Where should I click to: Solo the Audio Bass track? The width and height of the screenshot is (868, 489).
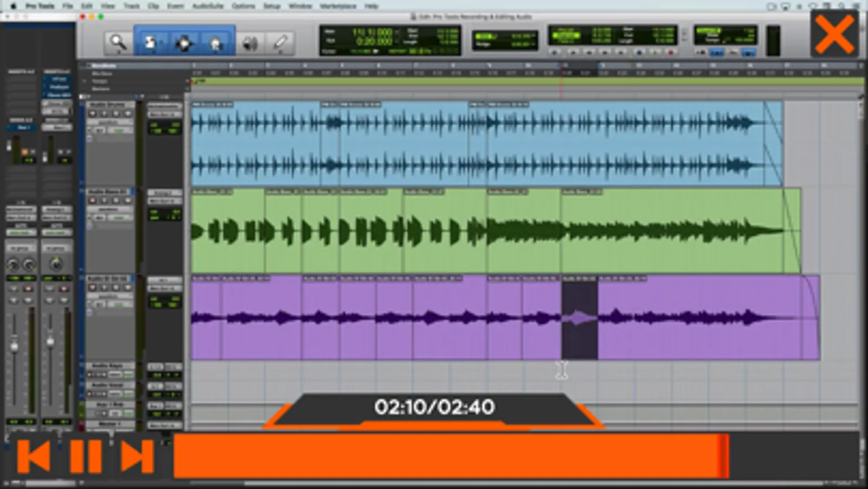click(x=116, y=200)
